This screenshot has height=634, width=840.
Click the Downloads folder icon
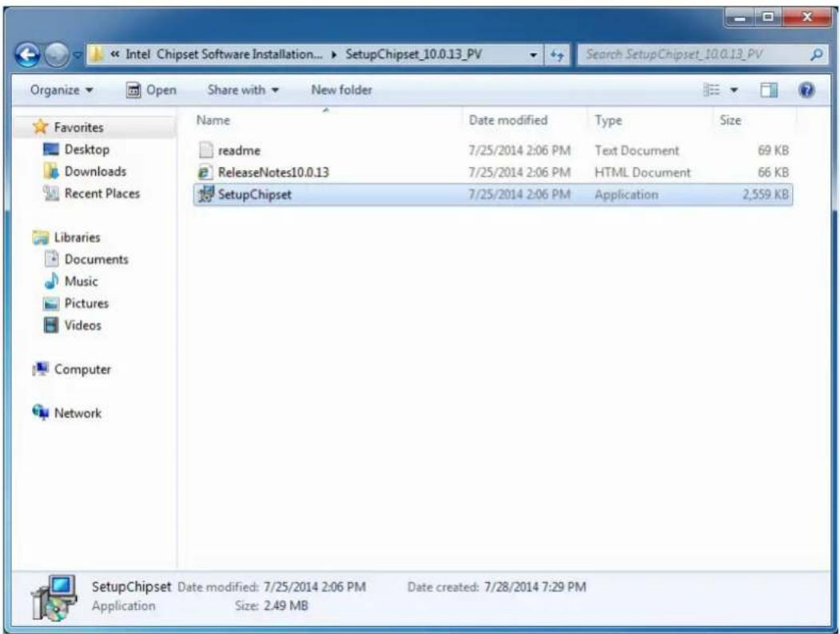(51, 172)
